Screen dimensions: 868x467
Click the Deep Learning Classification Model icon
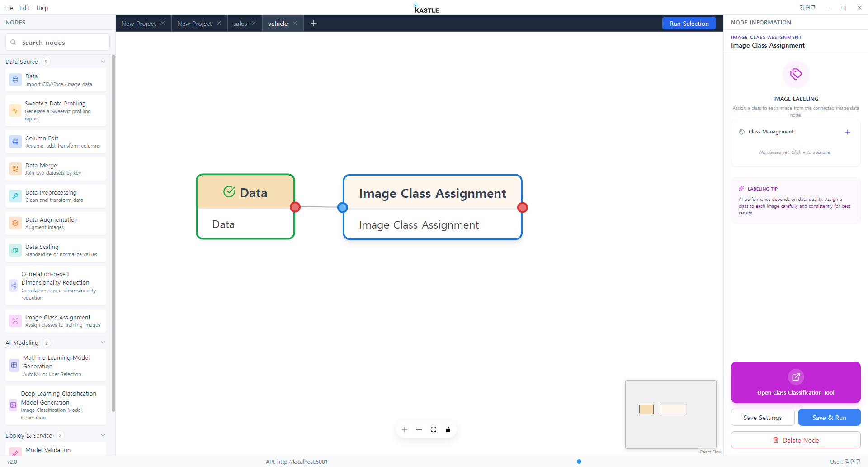pyautogui.click(x=13, y=405)
